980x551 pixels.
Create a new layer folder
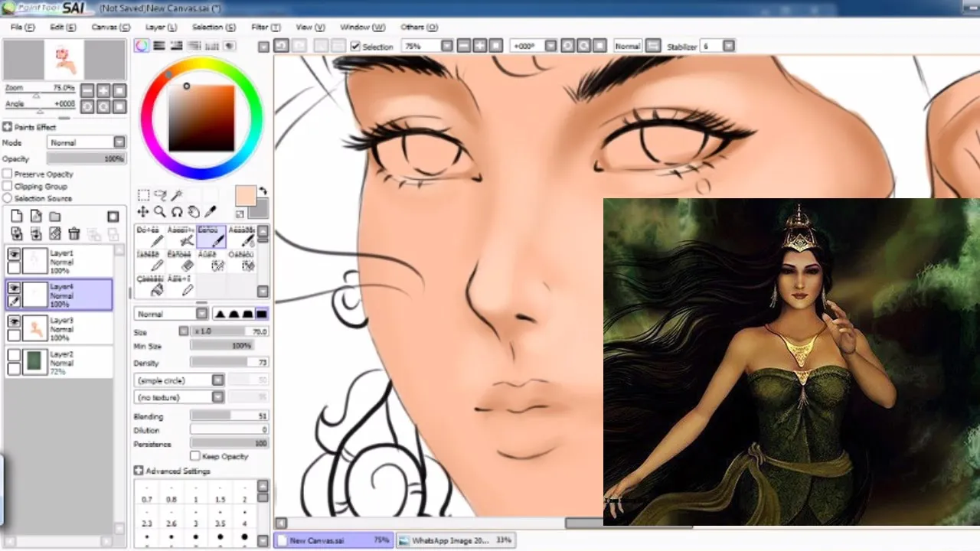pyautogui.click(x=55, y=217)
